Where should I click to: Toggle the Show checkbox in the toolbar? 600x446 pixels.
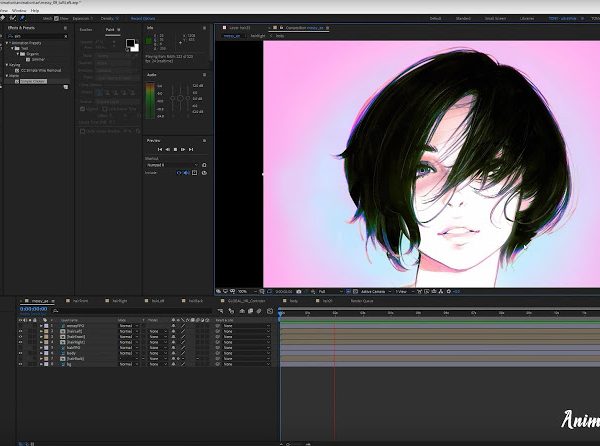tap(56, 18)
